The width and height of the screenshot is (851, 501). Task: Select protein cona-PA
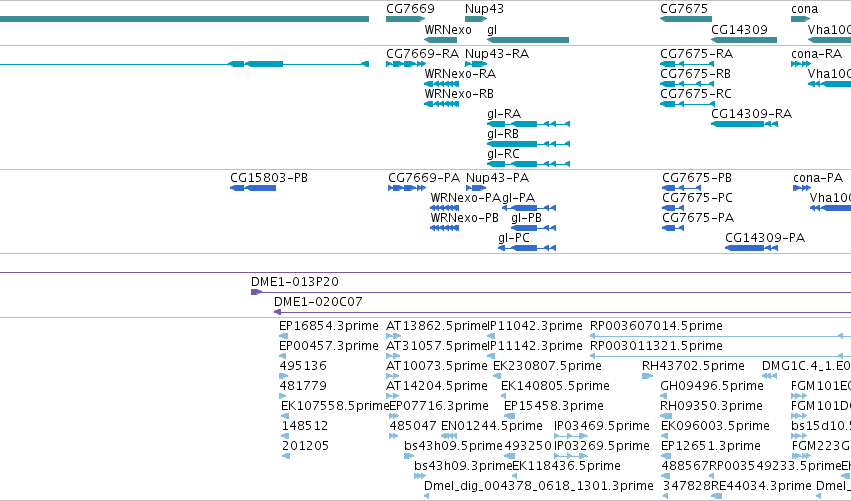[x=818, y=178]
